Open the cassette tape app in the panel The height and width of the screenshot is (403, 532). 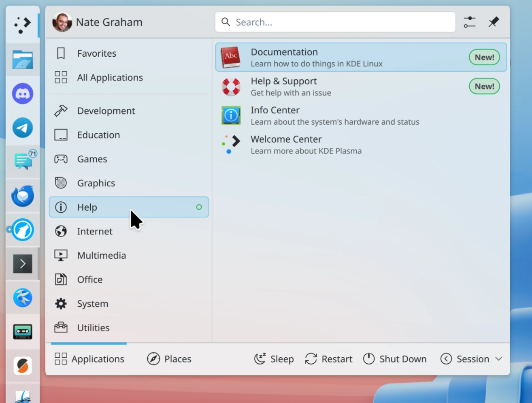tap(22, 332)
